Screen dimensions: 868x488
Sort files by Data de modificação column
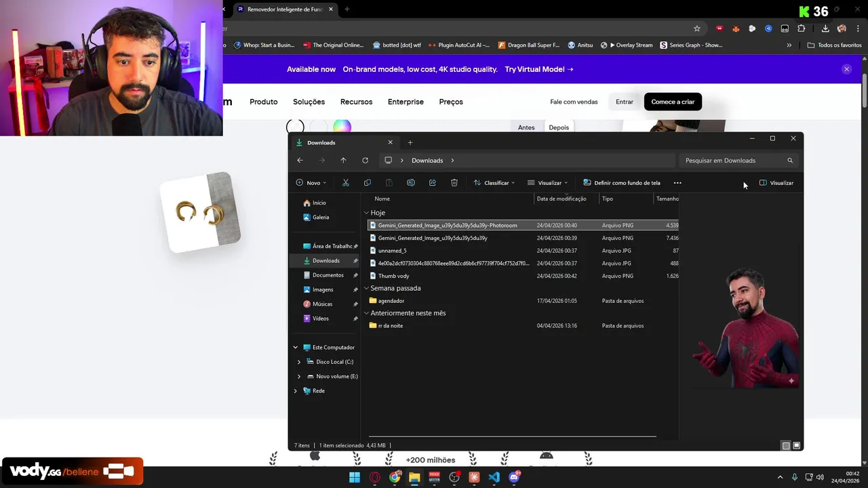[561, 199]
